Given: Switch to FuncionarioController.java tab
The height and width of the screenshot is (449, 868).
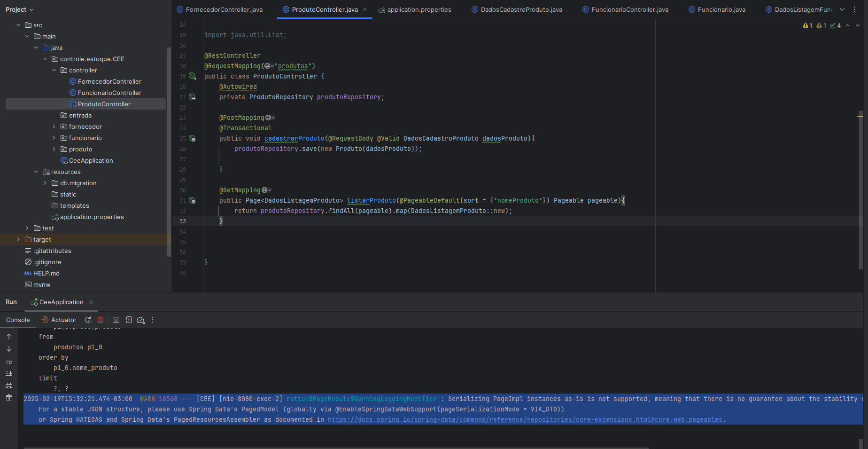Looking at the screenshot, I should (x=625, y=9).
